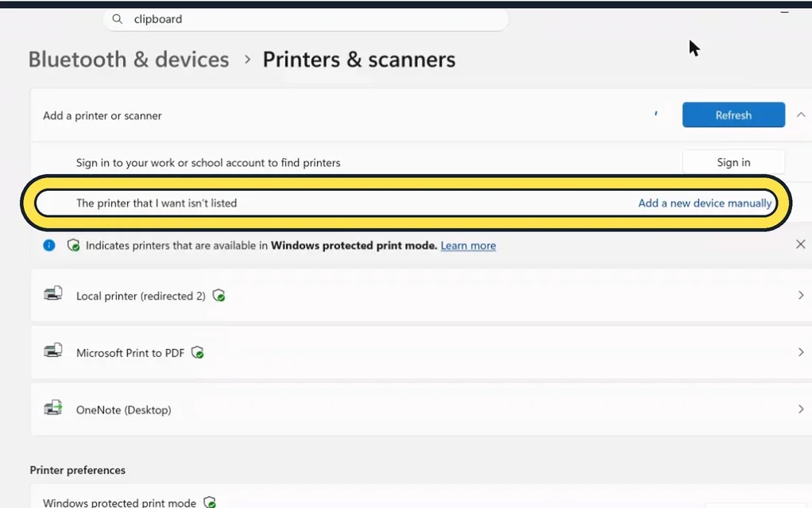The height and width of the screenshot is (508, 812).
Task: Click Sign in for work or school account
Action: tap(733, 162)
